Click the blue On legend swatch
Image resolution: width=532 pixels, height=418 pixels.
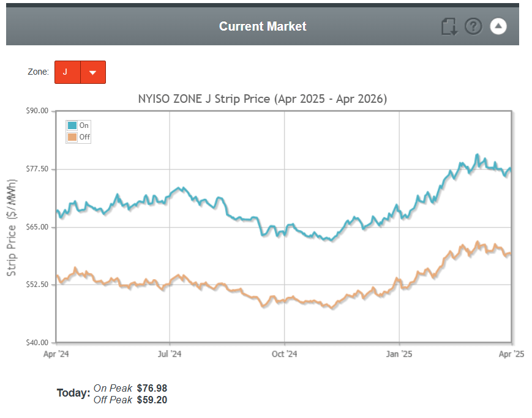tap(73, 125)
